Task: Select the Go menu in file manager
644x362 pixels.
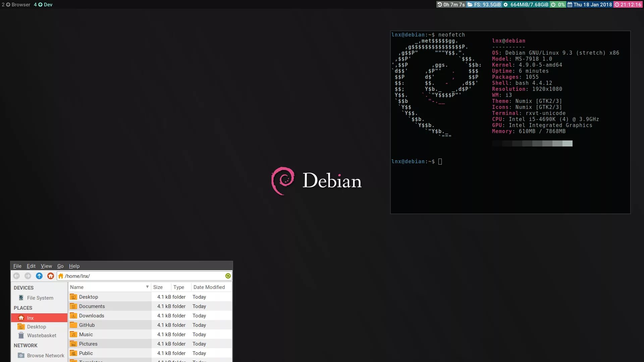Action: (x=60, y=266)
